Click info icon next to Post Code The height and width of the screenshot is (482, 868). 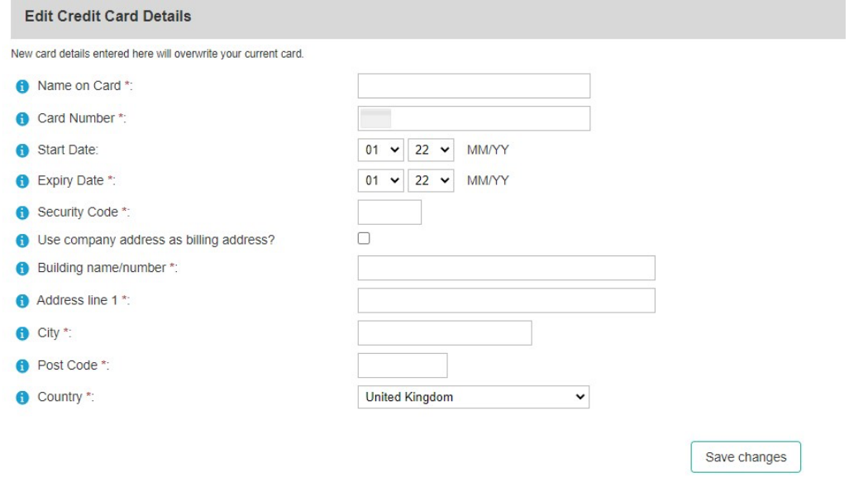[x=22, y=365]
